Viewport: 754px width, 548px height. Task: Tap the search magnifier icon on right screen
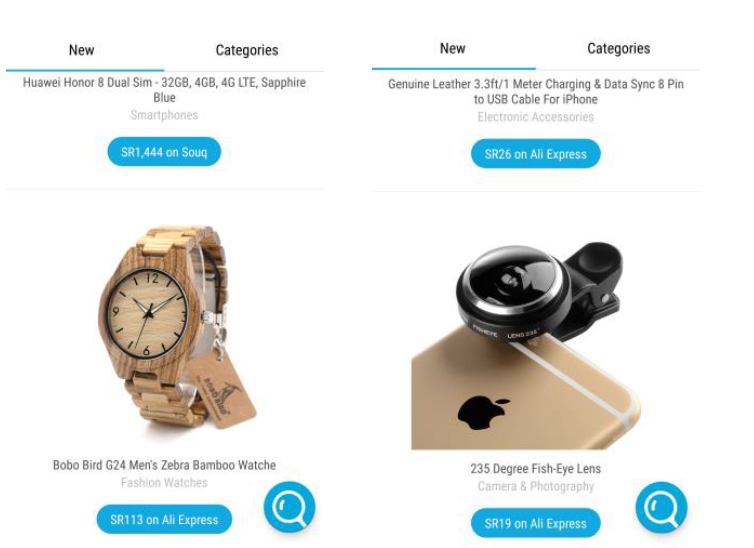661,508
